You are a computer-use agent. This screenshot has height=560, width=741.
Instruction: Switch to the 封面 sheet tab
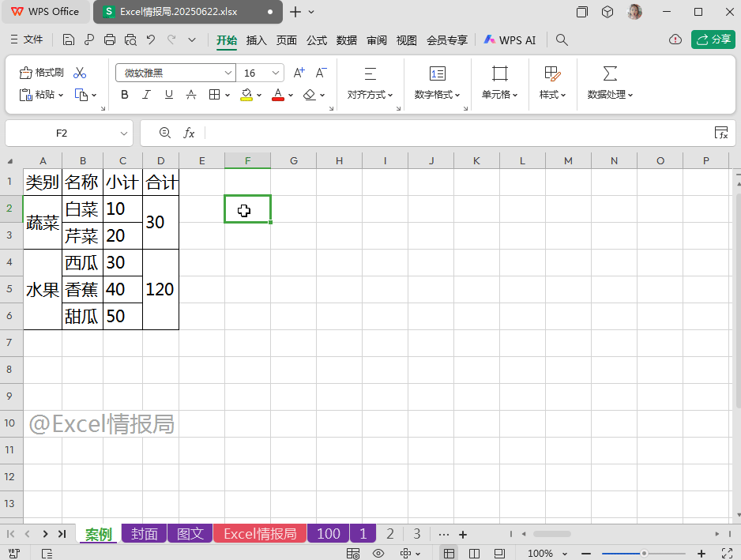[144, 533]
